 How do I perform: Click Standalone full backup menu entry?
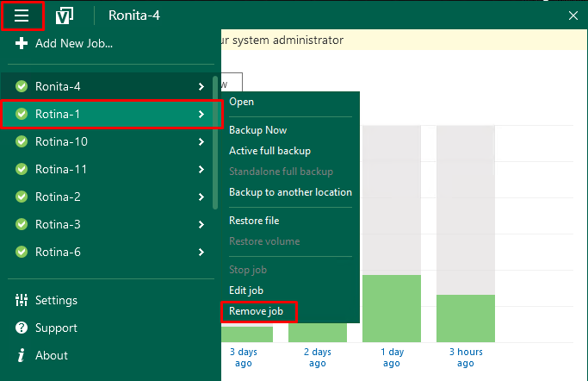click(282, 172)
